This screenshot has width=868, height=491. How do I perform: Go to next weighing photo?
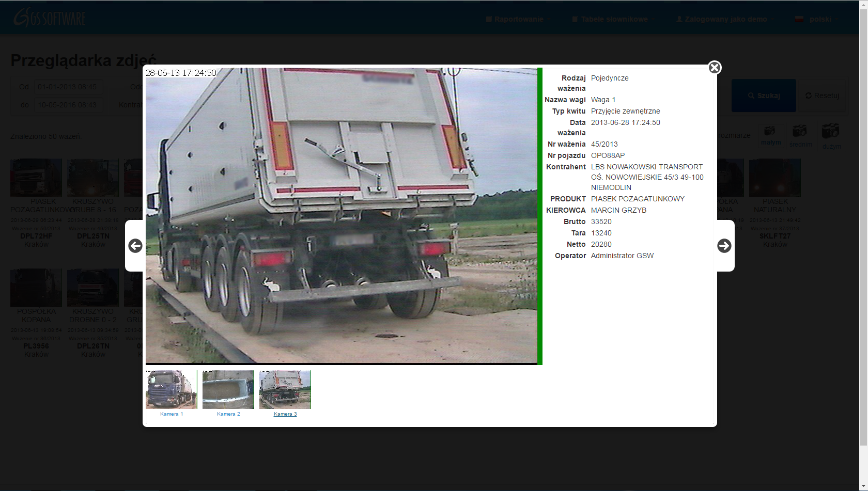[724, 246]
